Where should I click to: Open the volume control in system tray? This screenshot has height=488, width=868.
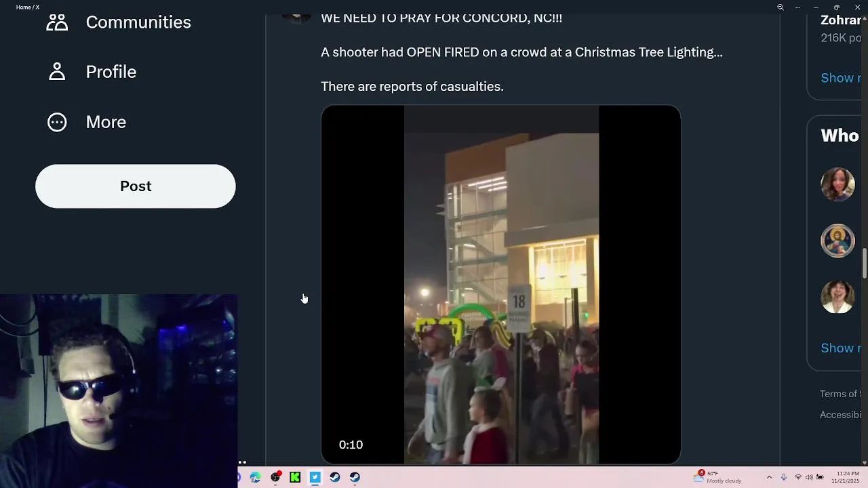tap(809, 477)
